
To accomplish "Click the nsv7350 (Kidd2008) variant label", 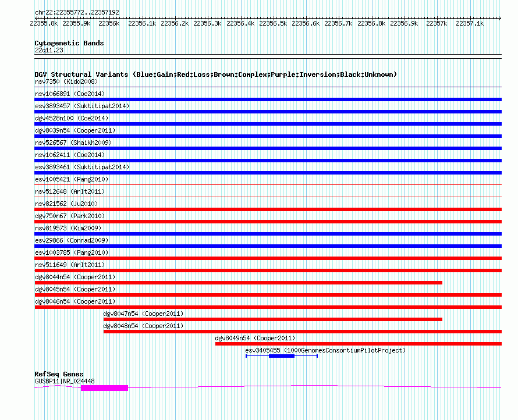I will coord(66,81).
